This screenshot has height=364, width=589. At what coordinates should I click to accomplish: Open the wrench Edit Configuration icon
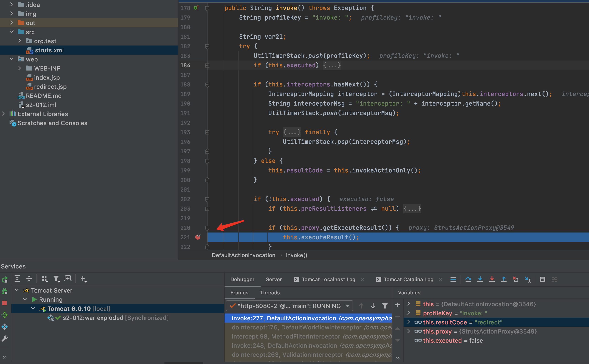click(5, 339)
